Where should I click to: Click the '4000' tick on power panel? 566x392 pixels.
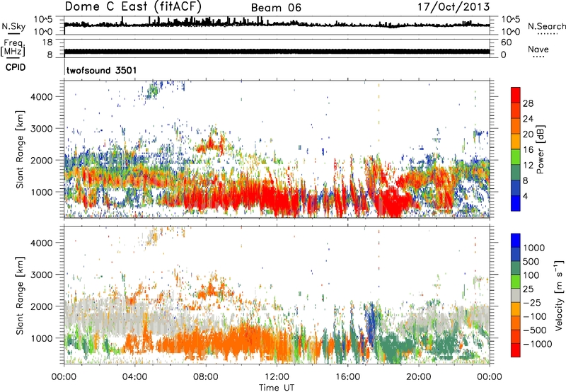coord(41,97)
